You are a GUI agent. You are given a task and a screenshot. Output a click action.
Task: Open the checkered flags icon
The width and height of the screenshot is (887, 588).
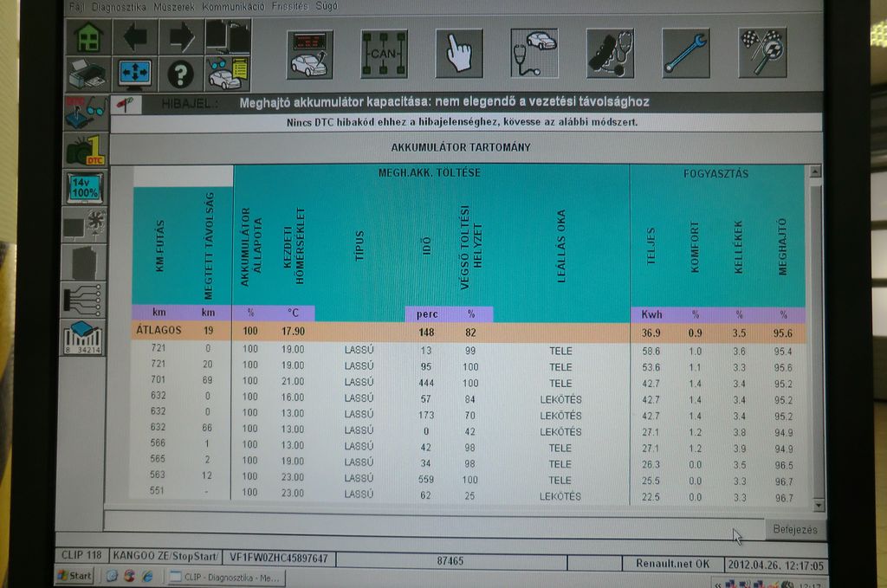762,54
